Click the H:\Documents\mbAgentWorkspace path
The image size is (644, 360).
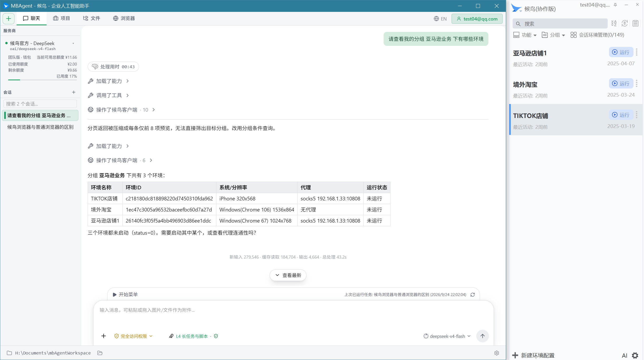53,353
